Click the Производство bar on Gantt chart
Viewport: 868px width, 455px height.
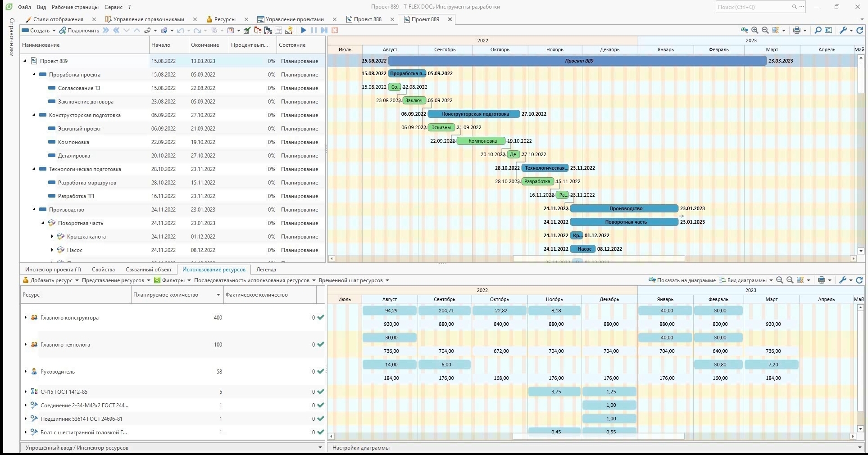624,208
